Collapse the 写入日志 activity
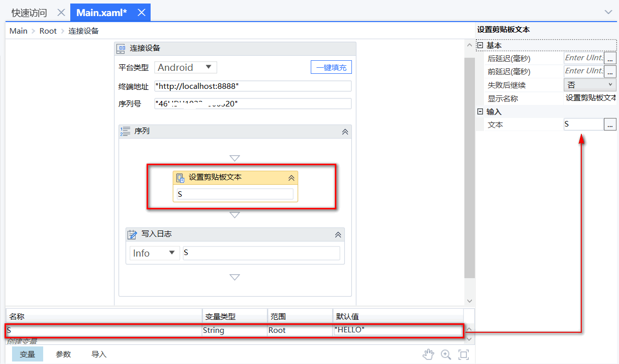The image size is (619, 364). (338, 234)
